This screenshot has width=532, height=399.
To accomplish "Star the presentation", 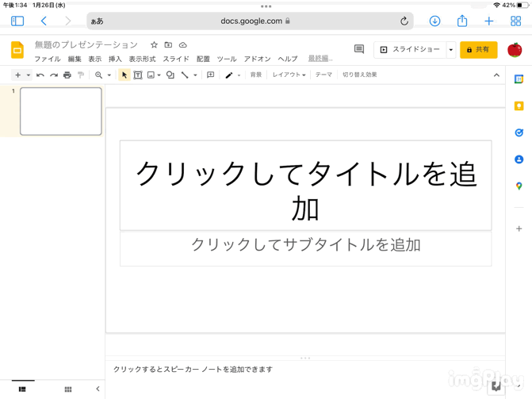I will click(154, 45).
